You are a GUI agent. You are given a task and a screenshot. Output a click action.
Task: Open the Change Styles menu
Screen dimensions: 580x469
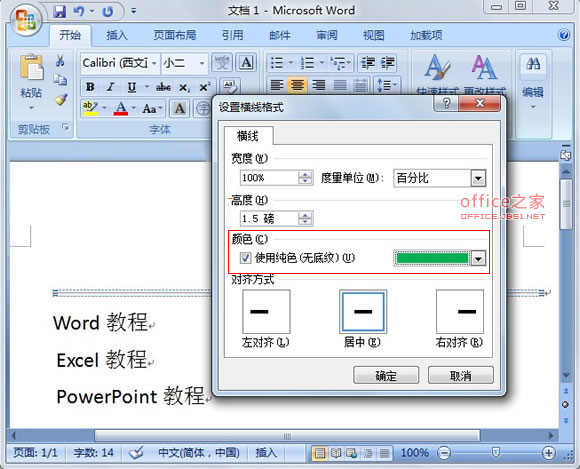pyautogui.click(x=485, y=74)
